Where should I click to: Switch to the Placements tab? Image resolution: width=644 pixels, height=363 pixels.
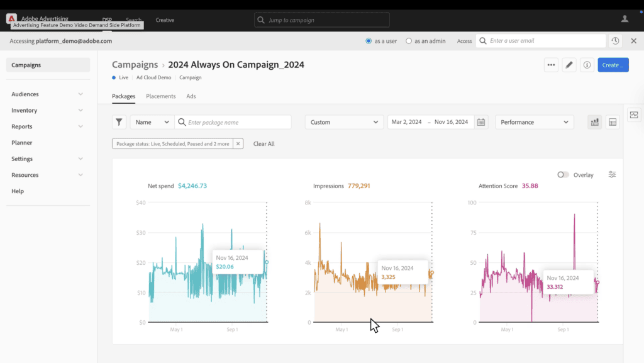[x=160, y=96]
